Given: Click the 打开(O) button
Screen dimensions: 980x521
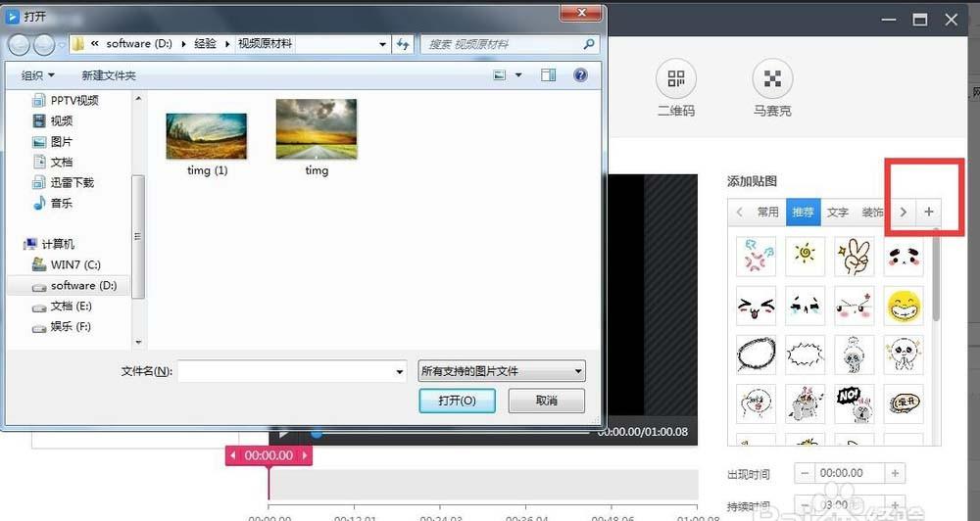Looking at the screenshot, I should [x=457, y=401].
